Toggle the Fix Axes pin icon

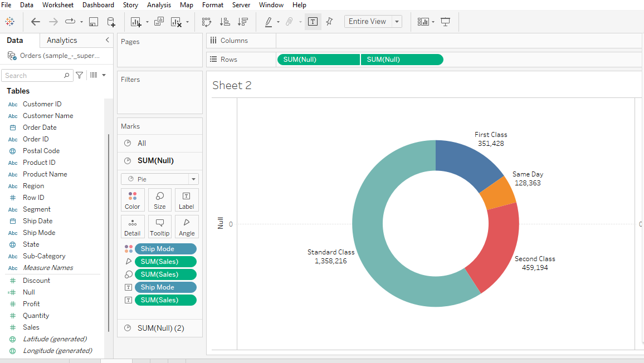(329, 21)
